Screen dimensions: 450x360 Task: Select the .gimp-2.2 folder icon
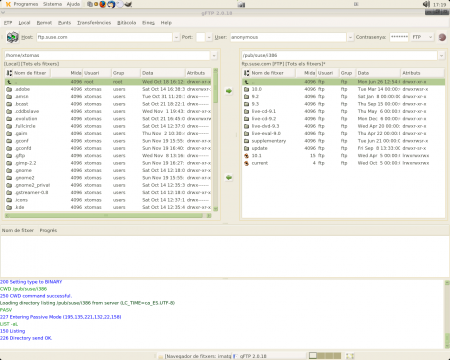pos(9,163)
